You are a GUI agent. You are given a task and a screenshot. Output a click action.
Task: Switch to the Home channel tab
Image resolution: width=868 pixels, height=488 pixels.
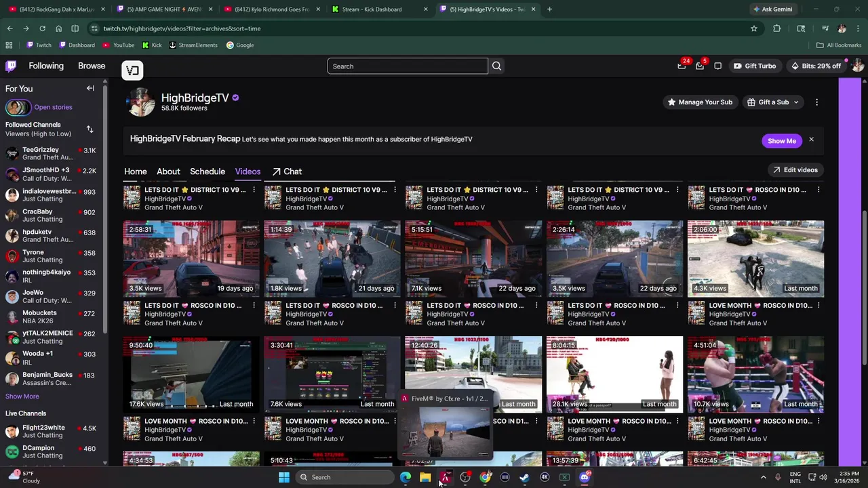135,171
